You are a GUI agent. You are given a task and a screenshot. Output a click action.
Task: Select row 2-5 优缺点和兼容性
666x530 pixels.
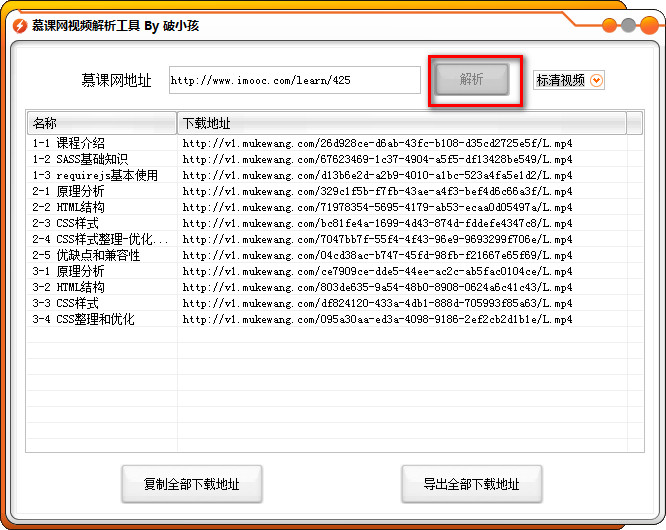[x=335, y=255]
